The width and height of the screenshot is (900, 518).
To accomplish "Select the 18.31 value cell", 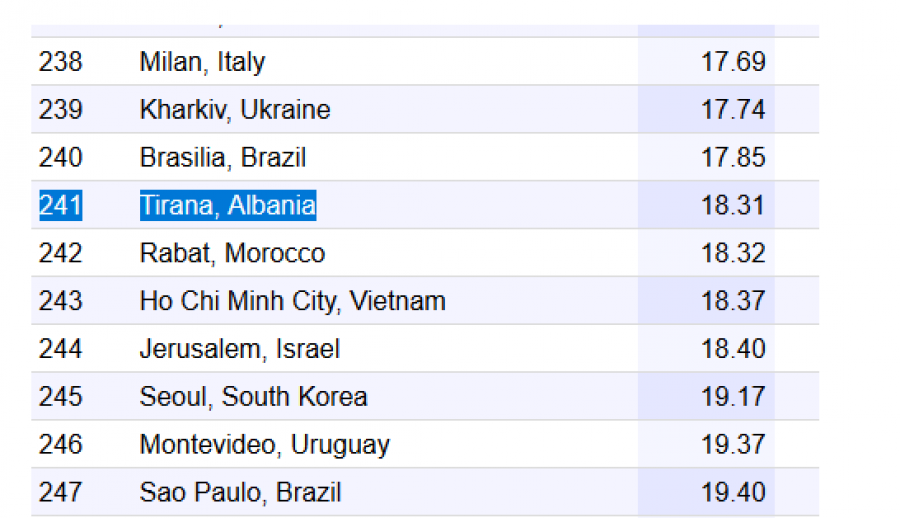I will coord(733,206).
